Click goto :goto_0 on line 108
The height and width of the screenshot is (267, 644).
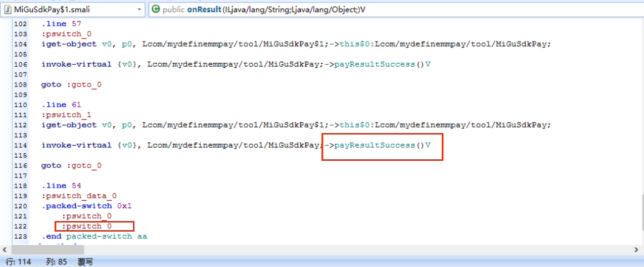71,84
